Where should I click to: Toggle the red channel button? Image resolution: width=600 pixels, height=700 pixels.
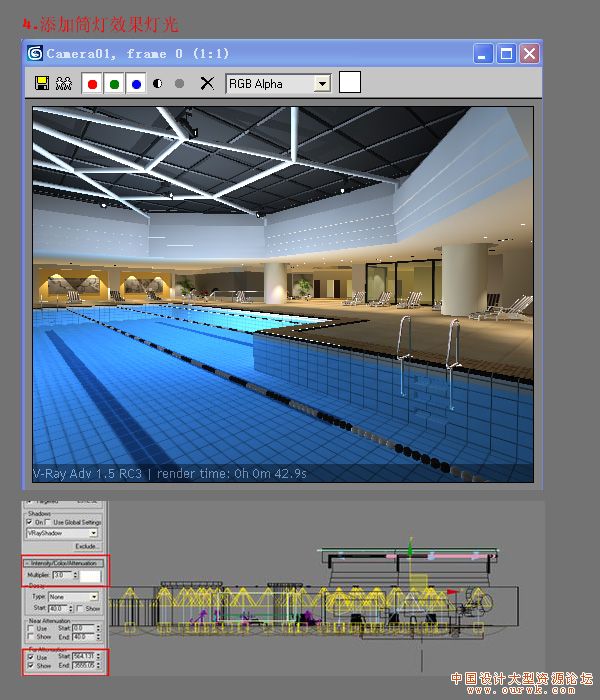coord(93,84)
